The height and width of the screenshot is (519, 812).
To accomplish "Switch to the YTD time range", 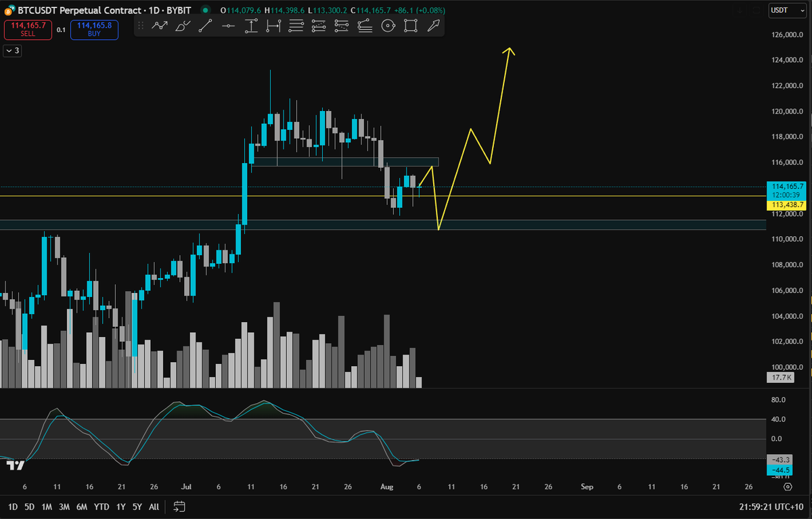I will tap(101, 506).
